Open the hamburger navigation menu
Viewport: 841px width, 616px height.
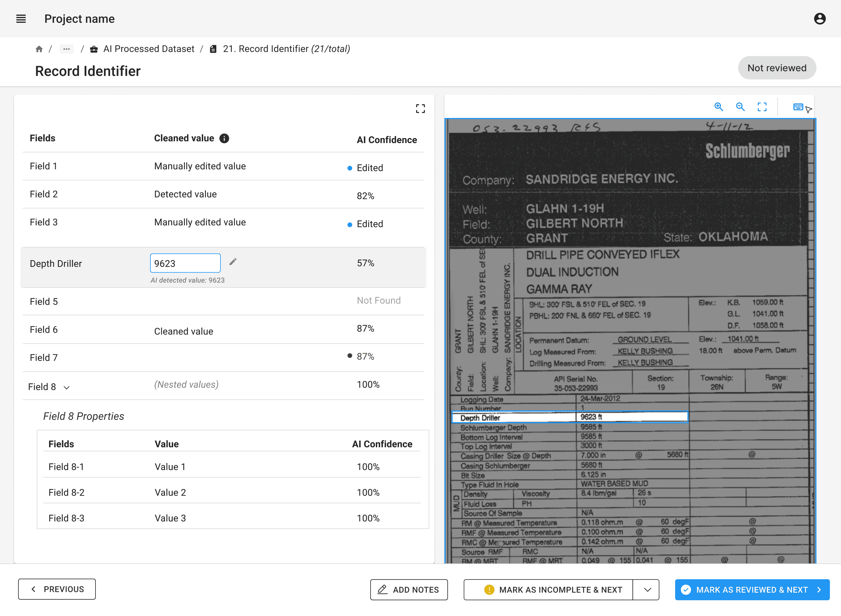(x=21, y=19)
